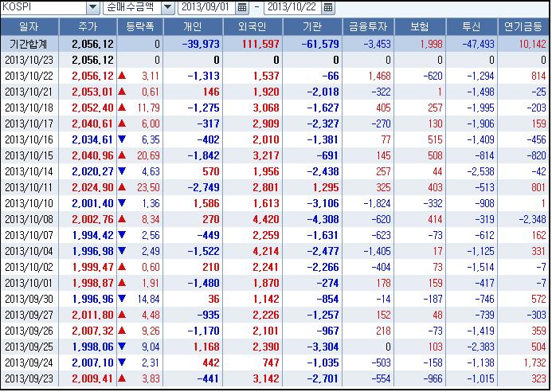Click the 연기금등 value 1,732
552x392 pixels.
[534, 363]
